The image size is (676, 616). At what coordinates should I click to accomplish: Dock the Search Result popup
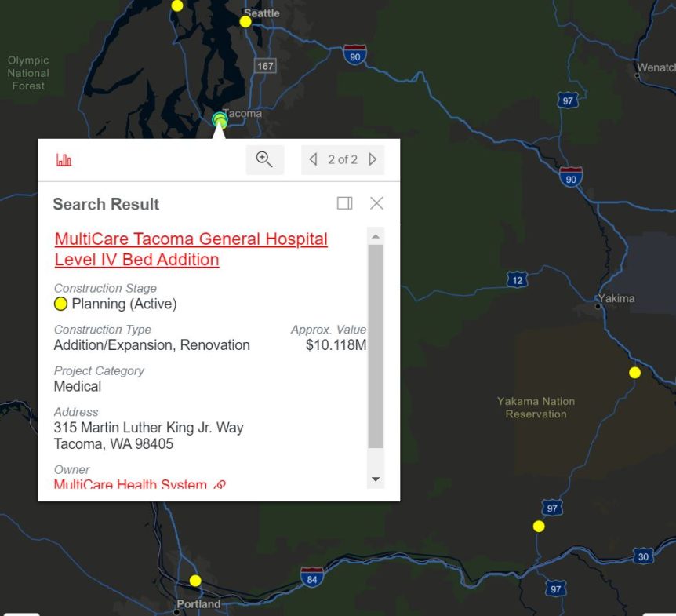344,203
